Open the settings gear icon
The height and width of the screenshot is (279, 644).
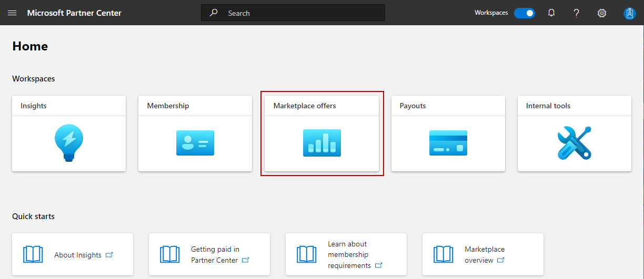(x=602, y=13)
